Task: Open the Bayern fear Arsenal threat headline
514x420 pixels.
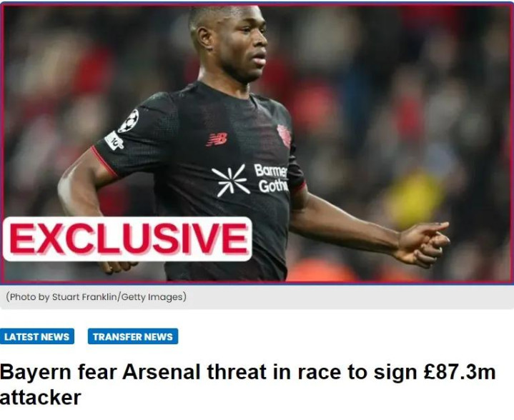Action: 248,384
